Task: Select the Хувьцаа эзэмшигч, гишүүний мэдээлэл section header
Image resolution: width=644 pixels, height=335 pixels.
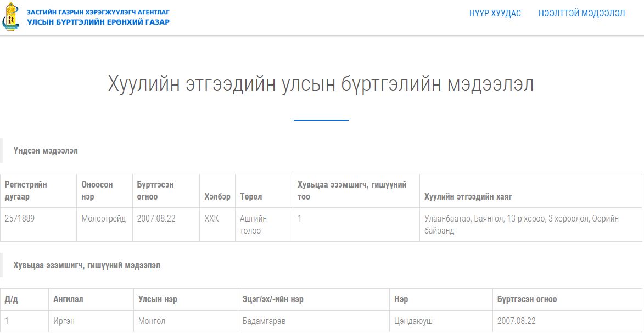Action: pyautogui.click(x=87, y=265)
